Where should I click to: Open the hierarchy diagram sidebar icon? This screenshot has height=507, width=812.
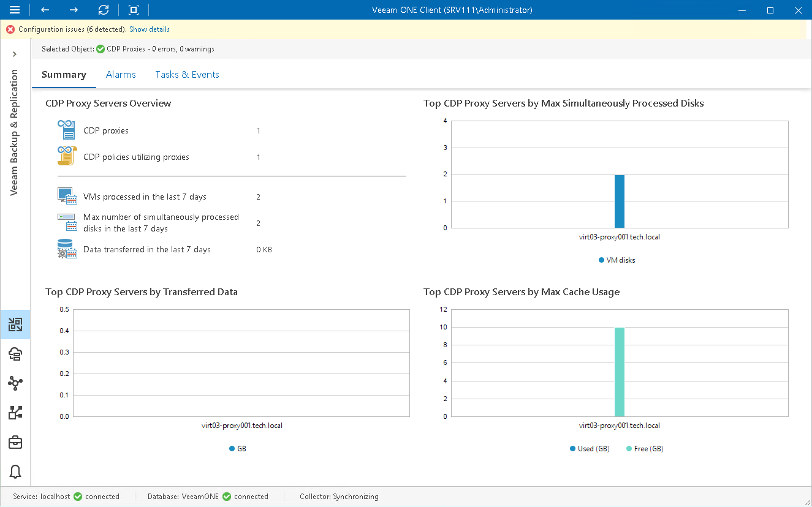(x=15, y=413)
